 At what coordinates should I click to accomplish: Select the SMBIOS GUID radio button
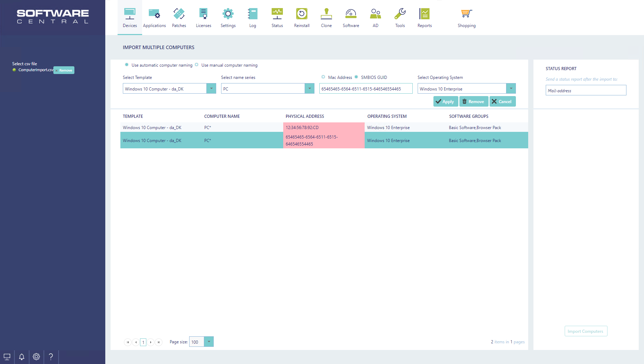(x=356, y=77)
